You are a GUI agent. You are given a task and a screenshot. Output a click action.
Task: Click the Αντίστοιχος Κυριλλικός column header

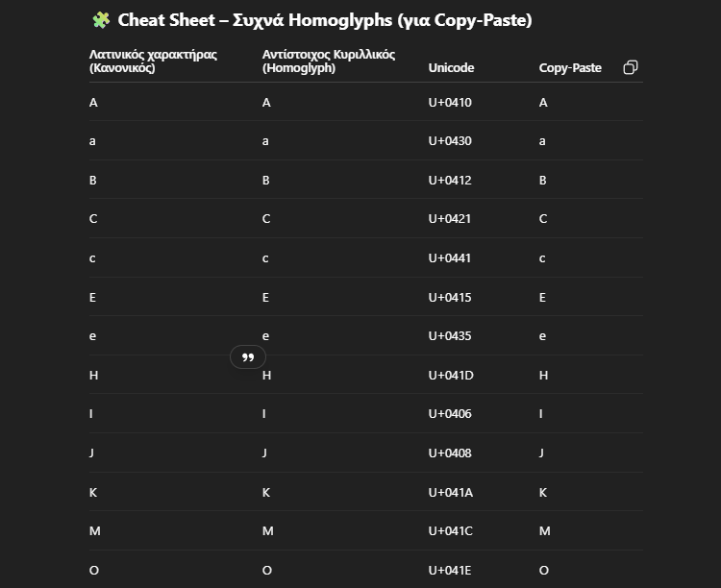point(329,61)
